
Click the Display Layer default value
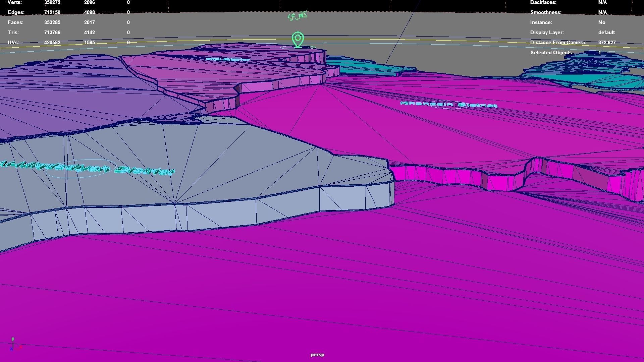(606, 33)
